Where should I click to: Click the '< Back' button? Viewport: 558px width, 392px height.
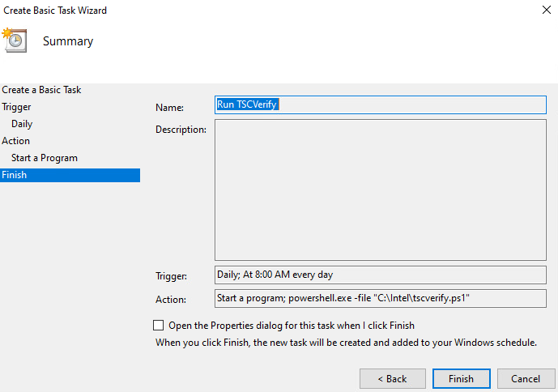click(394, 378)
